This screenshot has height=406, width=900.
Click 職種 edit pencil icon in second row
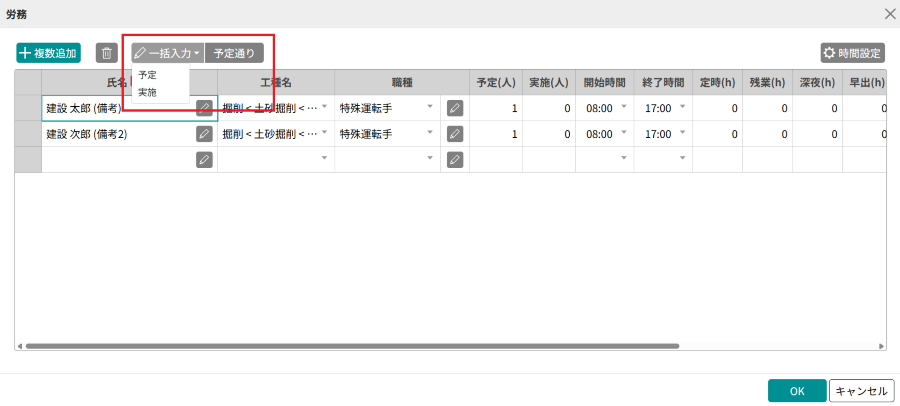(x=455, y=134)
